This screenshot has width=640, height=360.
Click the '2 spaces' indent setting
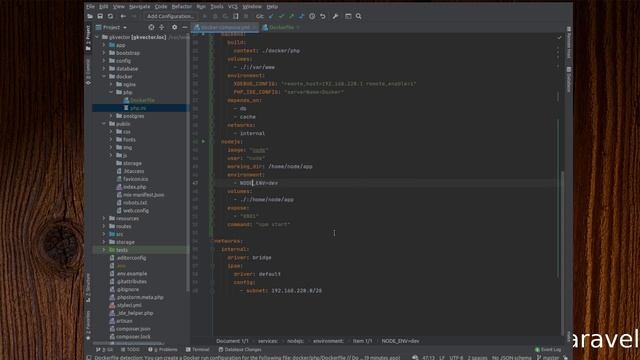(478, 358)
